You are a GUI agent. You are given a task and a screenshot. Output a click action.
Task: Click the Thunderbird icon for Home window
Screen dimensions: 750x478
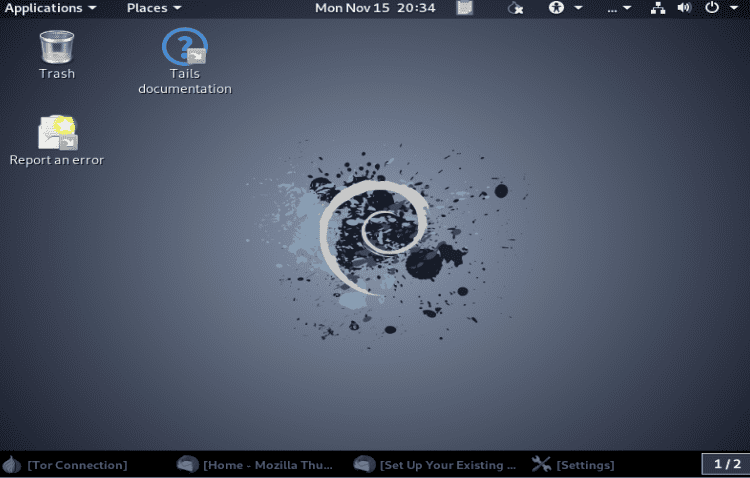pos(187,464)
